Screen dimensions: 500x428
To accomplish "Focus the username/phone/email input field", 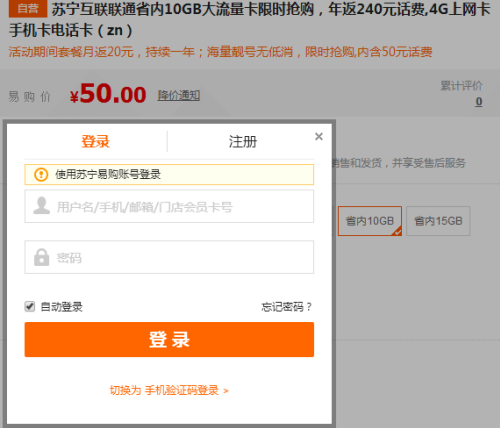I will (x=169, y=206).
